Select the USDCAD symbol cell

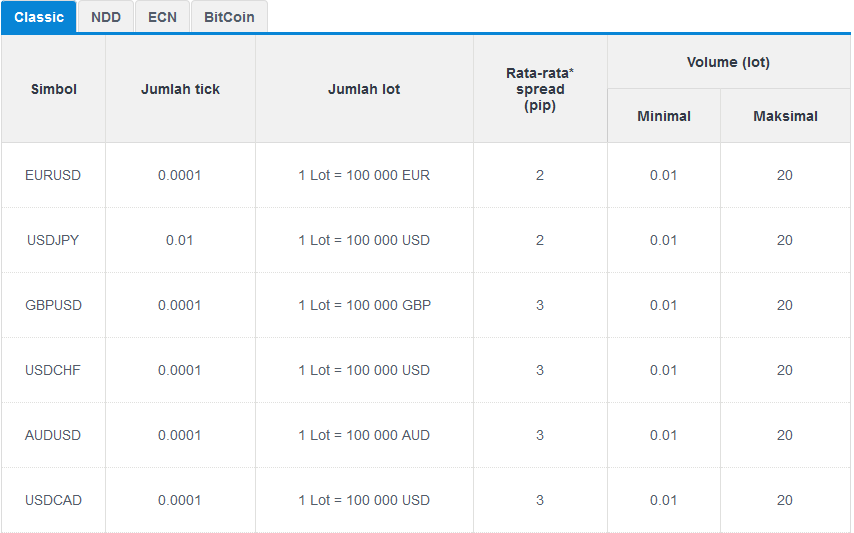click(53, 500)
